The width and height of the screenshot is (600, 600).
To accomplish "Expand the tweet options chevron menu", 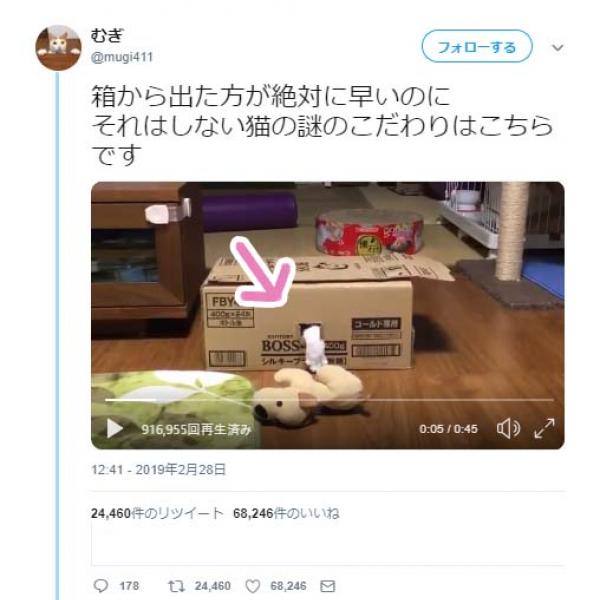I will point(558,47).
